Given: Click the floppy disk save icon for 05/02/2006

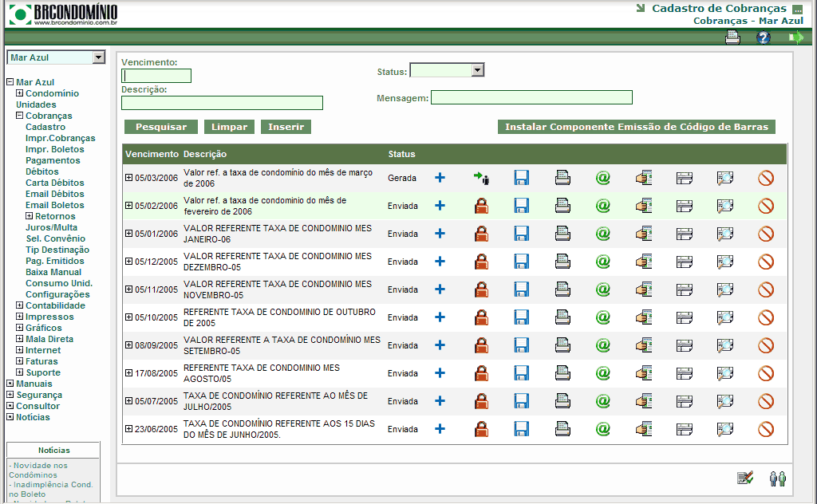Looking at the screenshot, I should click(x=522, y=206).
